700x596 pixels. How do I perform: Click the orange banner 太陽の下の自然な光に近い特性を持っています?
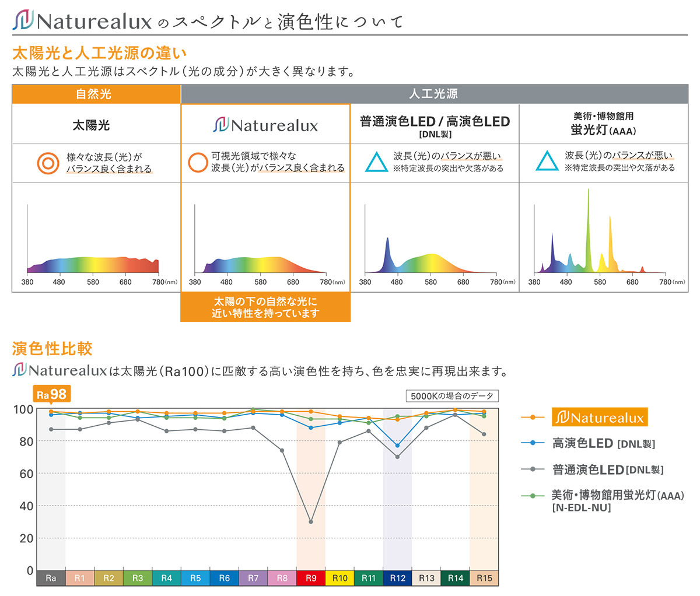pyautogui.click(x=265, y=307)
